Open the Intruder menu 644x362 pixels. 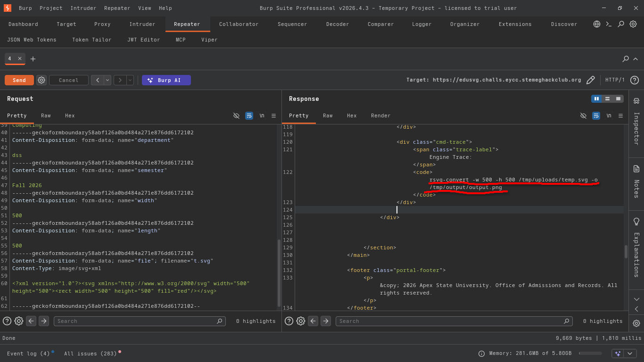pyautogui.click(x=83, y=8)
